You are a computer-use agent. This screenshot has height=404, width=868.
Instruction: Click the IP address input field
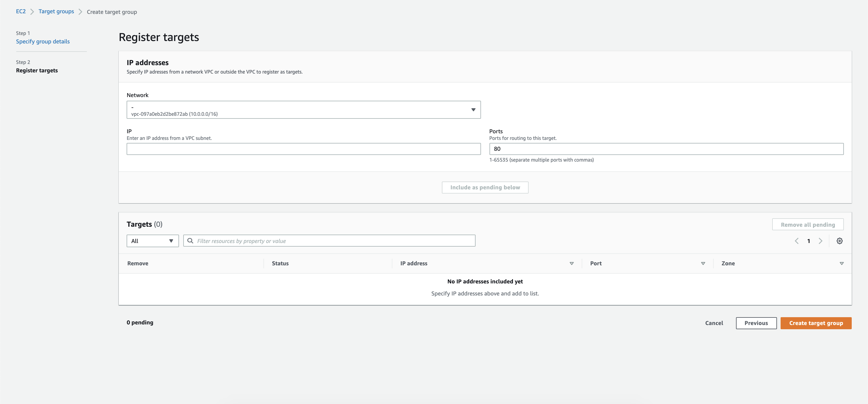pos(303,149)
